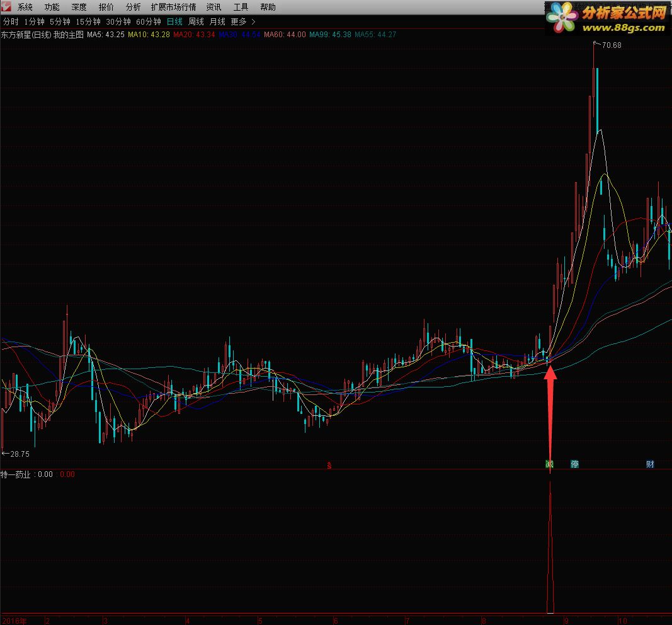
Task: Click the red 0.00 indicator value
Action: coord(67,474)
